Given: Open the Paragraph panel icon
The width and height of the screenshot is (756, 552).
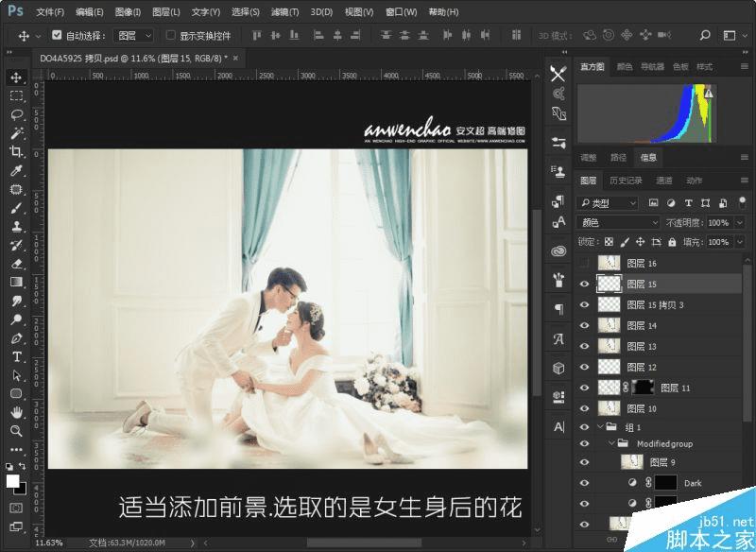Looking at the screenshot, I should click(x=558, y=309).
